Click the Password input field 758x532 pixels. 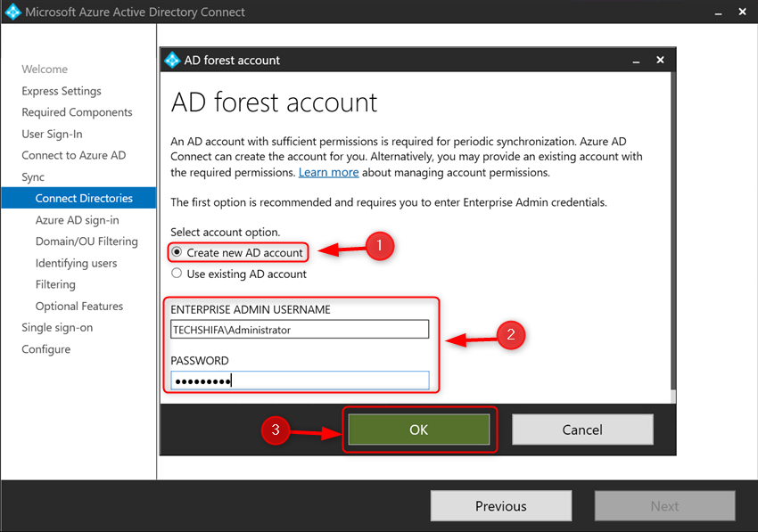coord(299,380)
